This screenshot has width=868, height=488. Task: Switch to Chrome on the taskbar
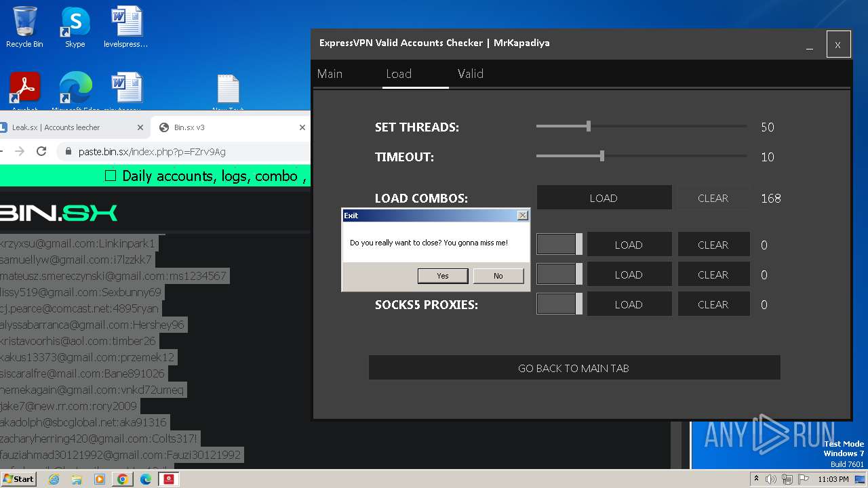coord(123,479)
